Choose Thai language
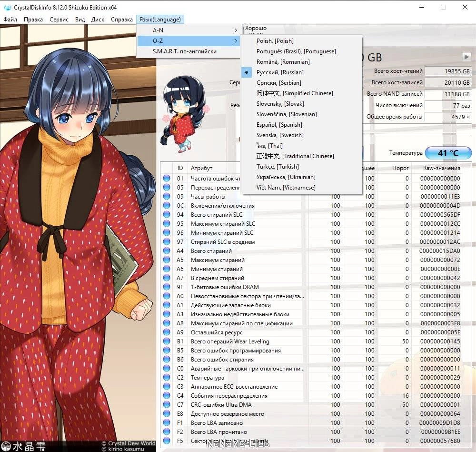This screenshot has width=476, height=452. (x=301, y=145)
